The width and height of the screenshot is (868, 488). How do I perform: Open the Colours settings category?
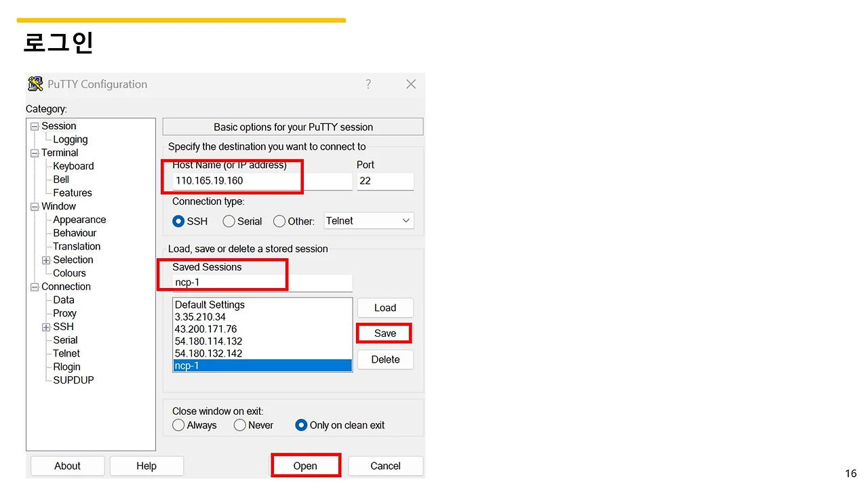point(70,273)
